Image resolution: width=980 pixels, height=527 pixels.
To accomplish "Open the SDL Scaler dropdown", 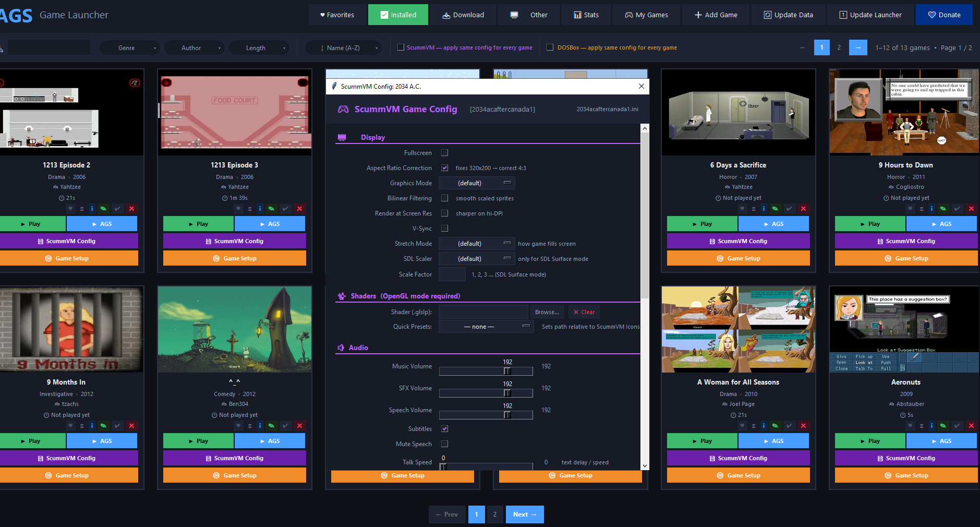I will pos(477,259).
